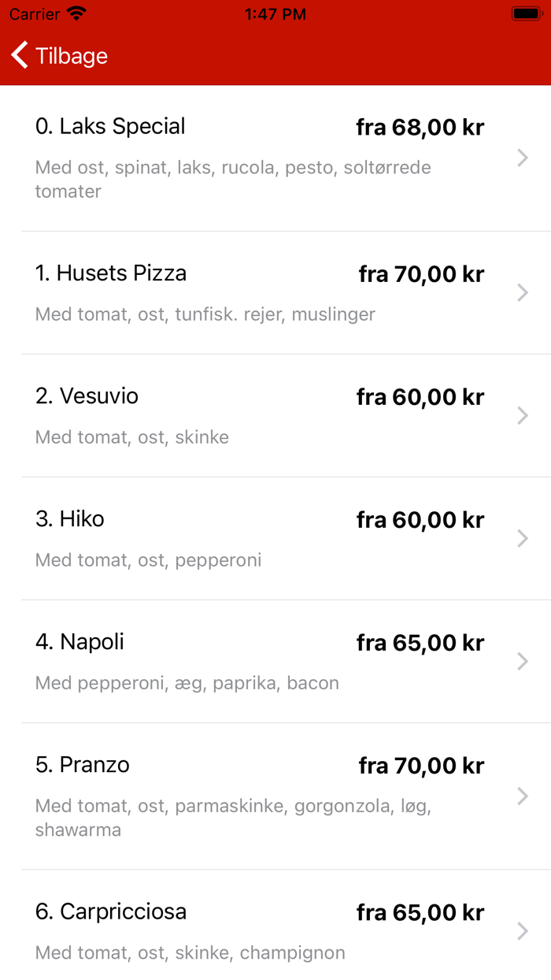Expand Carpricciosa with its arrow
Screen dimensions: 551x980
(x=522, y=931)
